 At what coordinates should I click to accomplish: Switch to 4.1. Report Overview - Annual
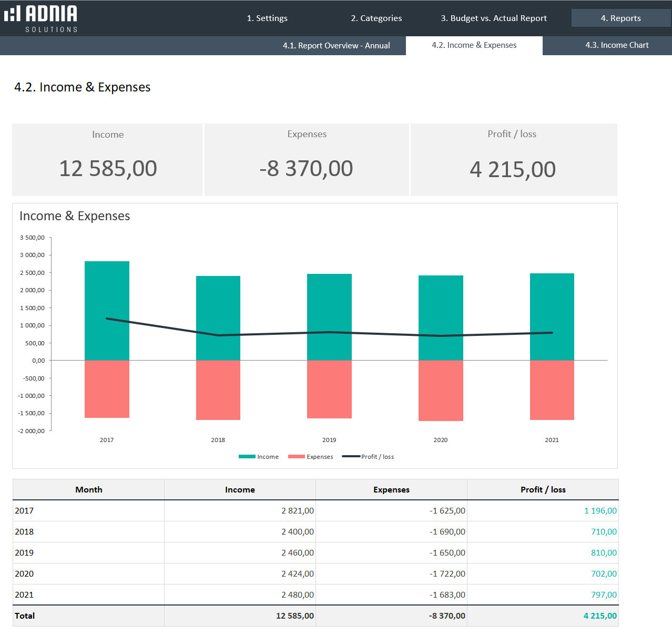pyautogui.click(x=336, y=46)
